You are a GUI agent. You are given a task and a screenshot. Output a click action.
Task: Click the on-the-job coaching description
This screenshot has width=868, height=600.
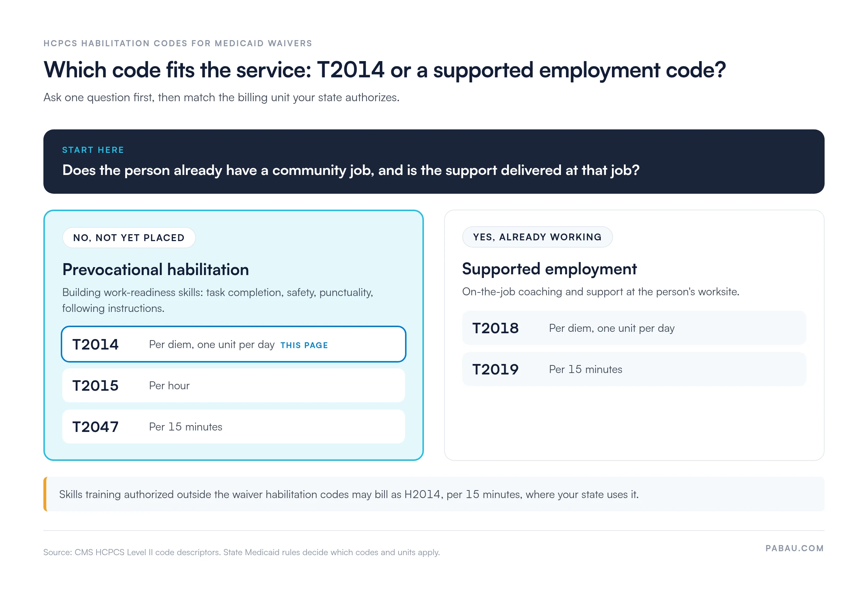601,292
